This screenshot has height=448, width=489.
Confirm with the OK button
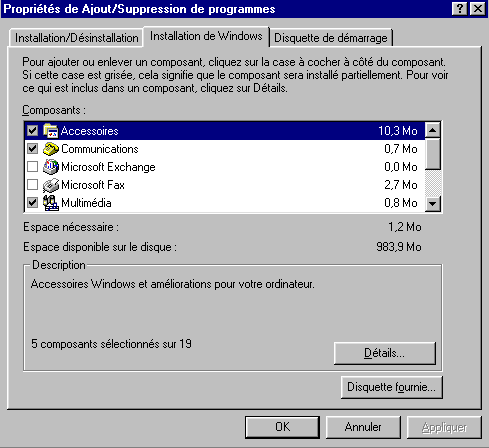tap(282, 427)
